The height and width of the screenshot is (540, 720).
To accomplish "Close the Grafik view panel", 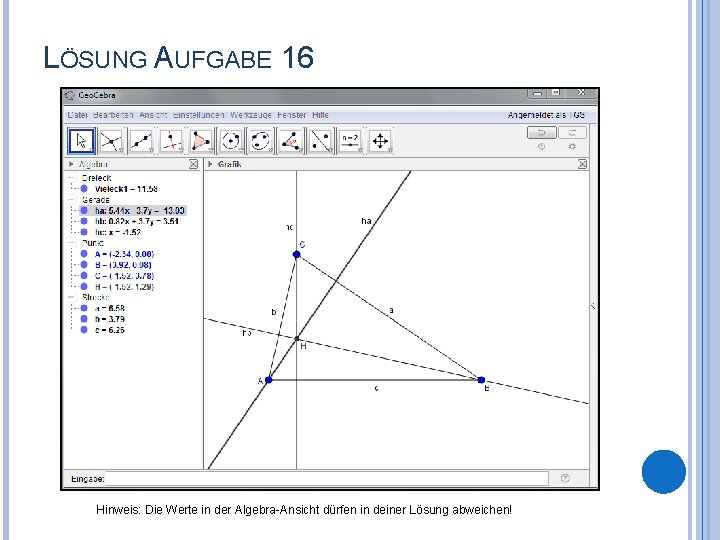I will click(582, 164).
